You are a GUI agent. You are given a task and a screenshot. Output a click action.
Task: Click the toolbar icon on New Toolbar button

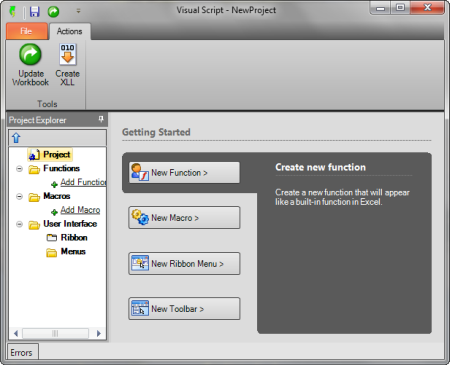point(140,308)
